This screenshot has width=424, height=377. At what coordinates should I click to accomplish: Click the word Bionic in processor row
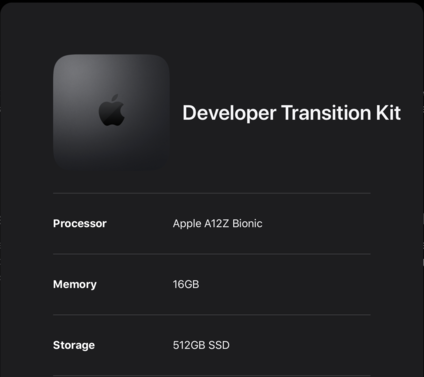[x=247, y=223]
